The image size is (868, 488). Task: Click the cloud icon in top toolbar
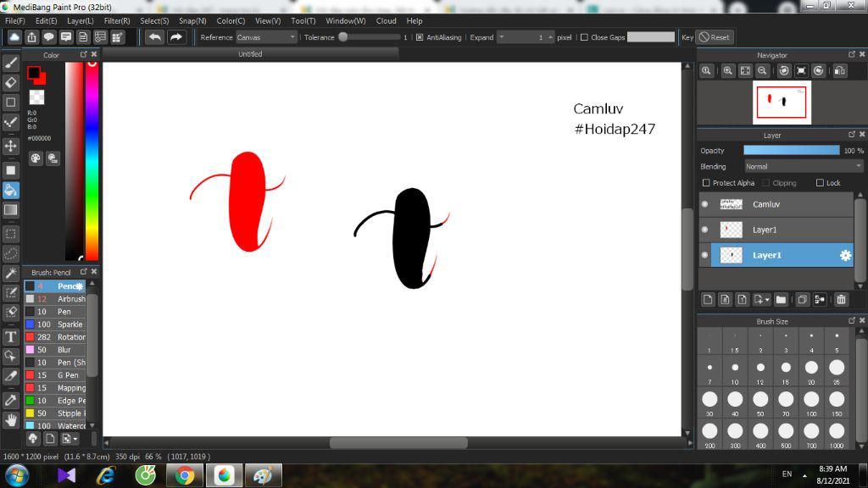click(x=14, y=37)
